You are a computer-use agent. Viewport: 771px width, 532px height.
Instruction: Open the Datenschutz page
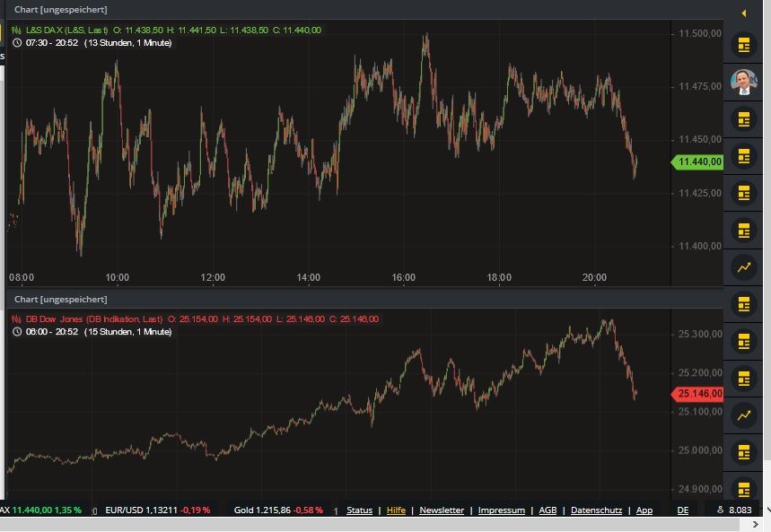pos(596,510)
